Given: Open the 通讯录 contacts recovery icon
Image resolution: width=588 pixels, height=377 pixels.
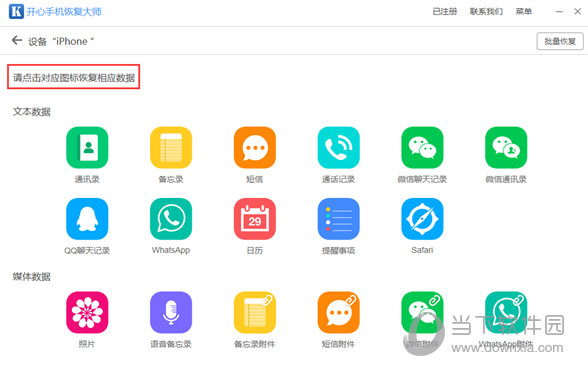Looking at the screenshot, I should (x=87, y=147).
